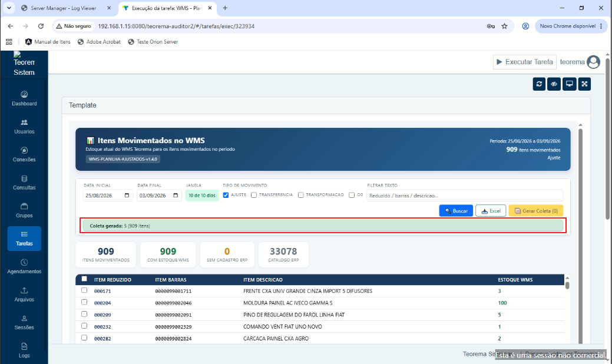Click the monitor display icon button
612x364 pixels.
[x=570, y=84]
